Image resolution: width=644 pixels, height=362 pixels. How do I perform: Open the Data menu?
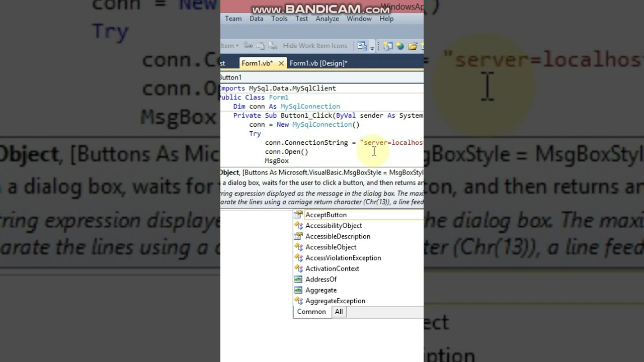click(256, 19)
